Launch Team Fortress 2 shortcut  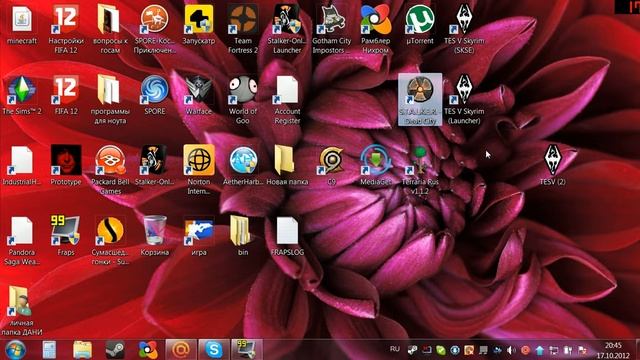click(243, 29)
